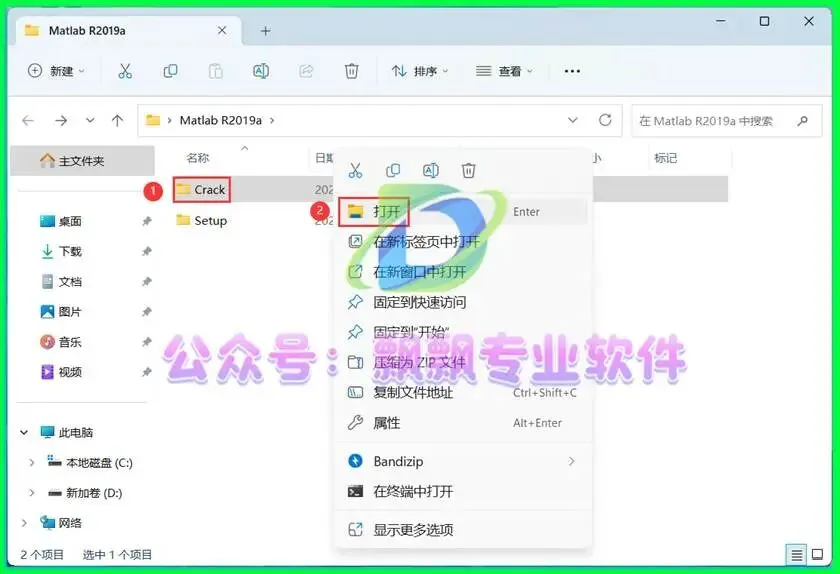840x574 pixels.
Task: Select the Setup folder
Action: click(x=202, y=220)
